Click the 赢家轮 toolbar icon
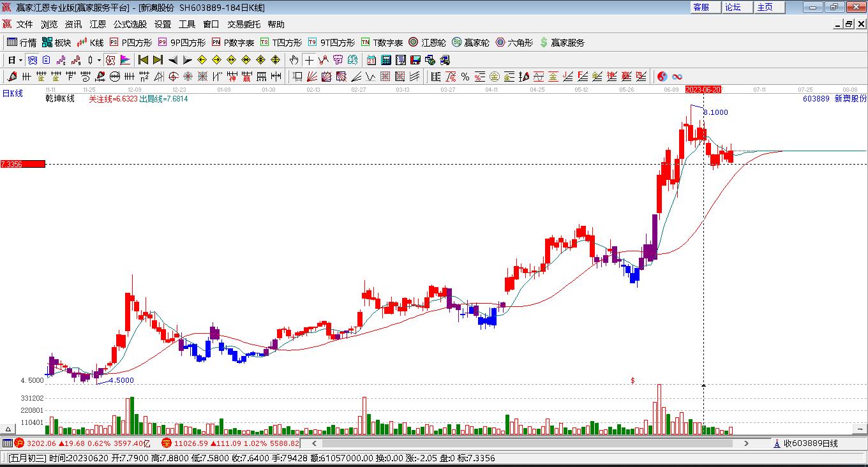Image resolution: width=868 pixels, height=467 pixels. (456, 43)
